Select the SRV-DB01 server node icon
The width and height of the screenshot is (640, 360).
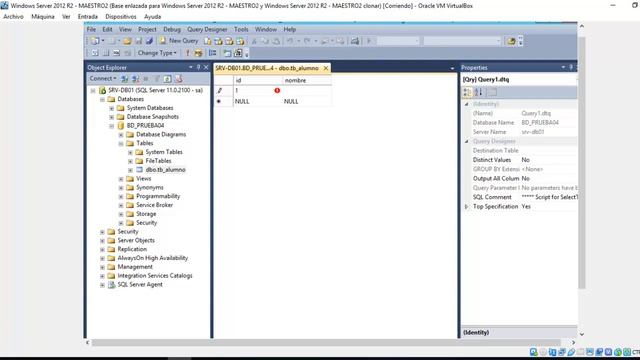[103, 90]
